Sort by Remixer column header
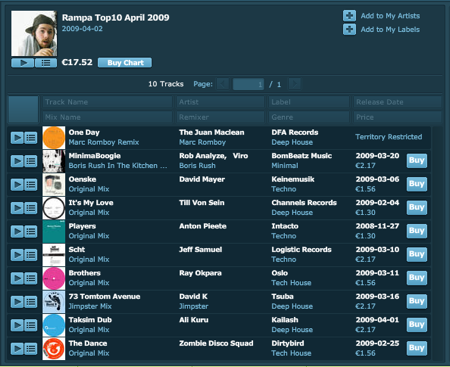Viewport: 450px width, 367px height. 220,117
